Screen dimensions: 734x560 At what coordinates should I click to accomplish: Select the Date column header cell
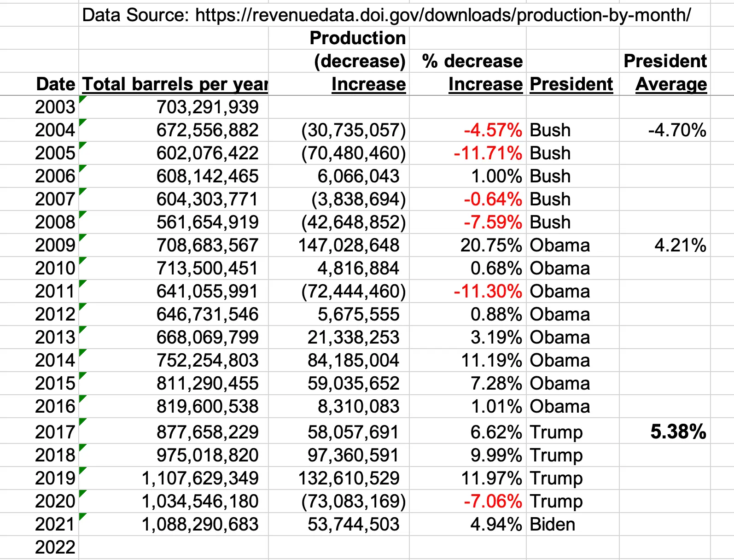55,84
